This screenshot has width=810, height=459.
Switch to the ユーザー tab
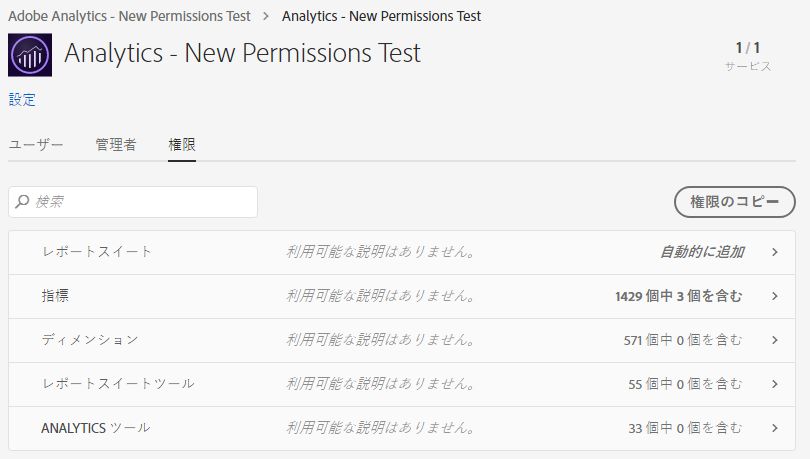pos(36,145)
